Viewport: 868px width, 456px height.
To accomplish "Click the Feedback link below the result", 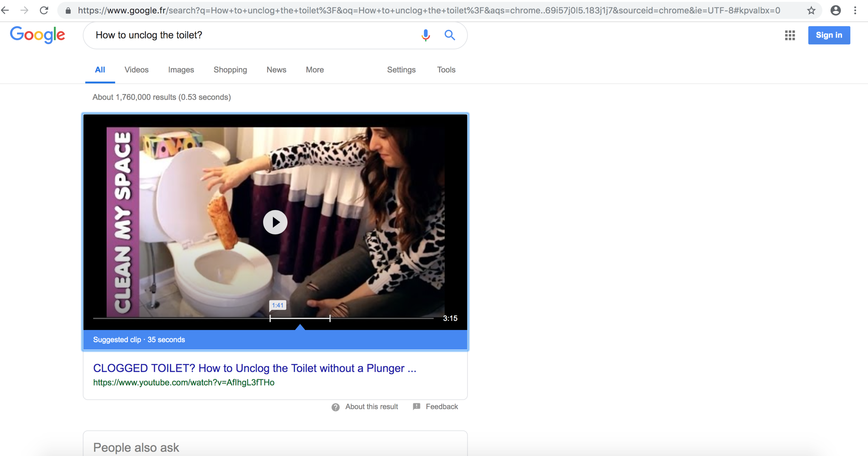I will click(x=441, y=407).
